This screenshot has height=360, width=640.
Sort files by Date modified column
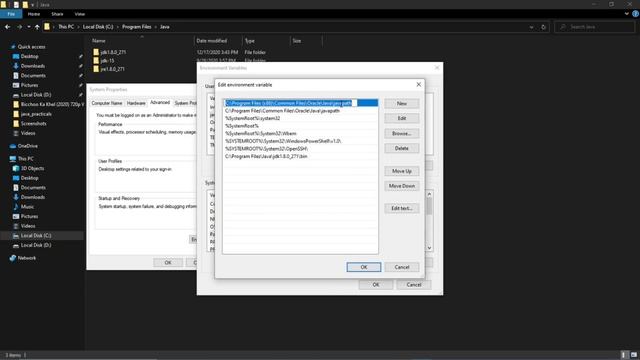click(x=211, y=41)
